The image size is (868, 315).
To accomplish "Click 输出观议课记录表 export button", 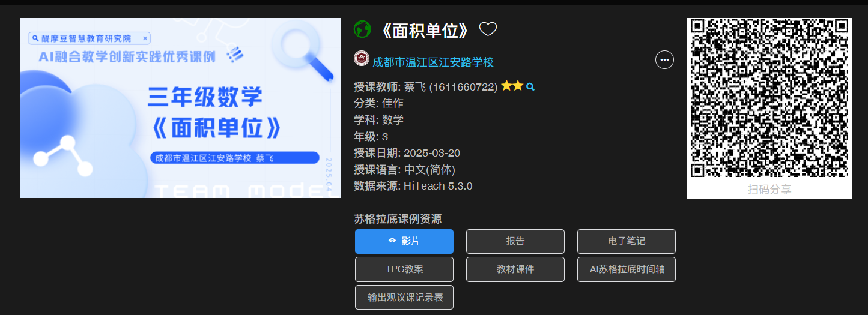I will 404,298.
